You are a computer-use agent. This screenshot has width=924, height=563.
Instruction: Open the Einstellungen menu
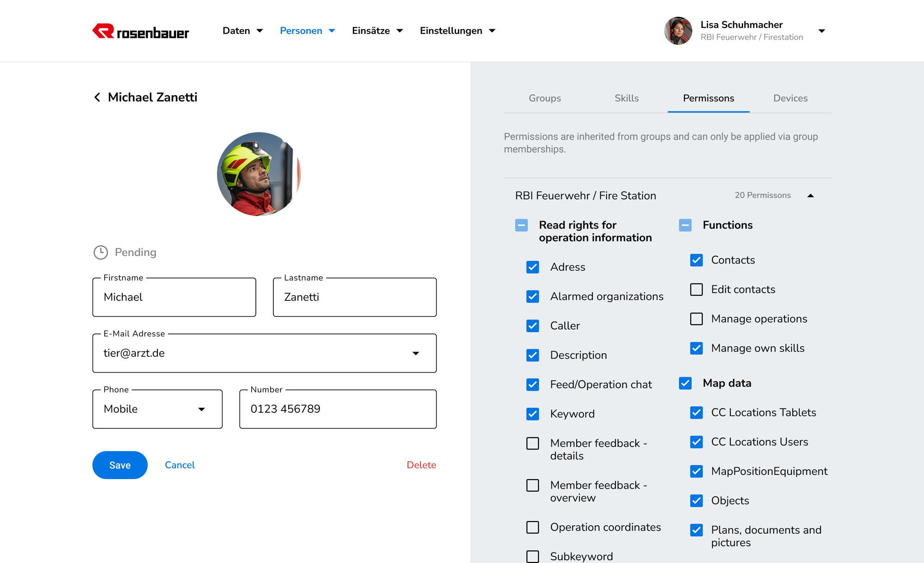click(457, 31)
